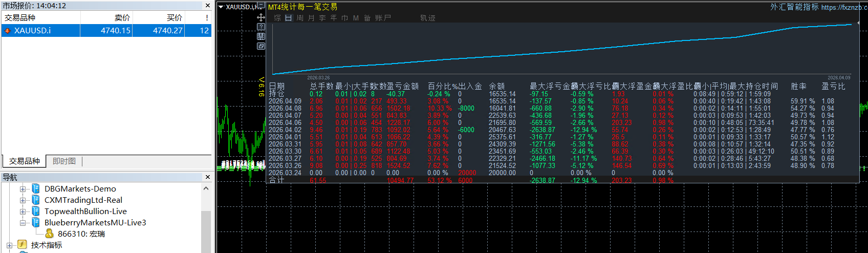Viewport: 868px width, 253px height.
Task: Select the 综 summary period tab
Action: point(277,18)
